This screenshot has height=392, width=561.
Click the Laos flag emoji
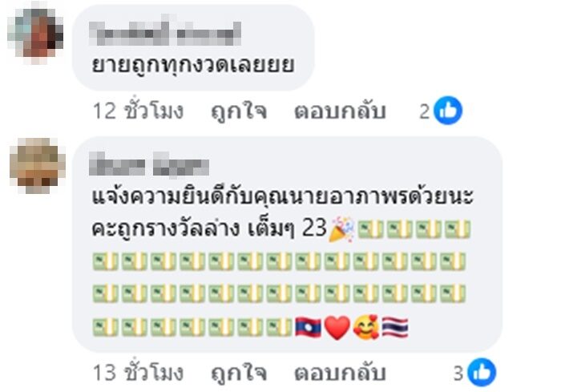308,327
